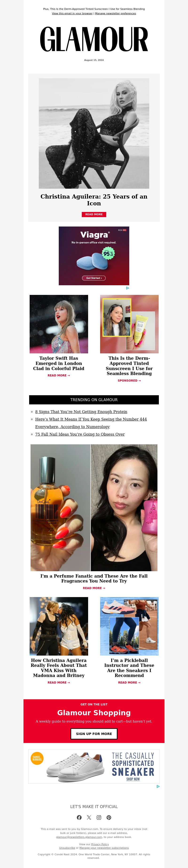
Task: Open 75 Fall Nail Ideas link
Action: (x=80, y=434)
